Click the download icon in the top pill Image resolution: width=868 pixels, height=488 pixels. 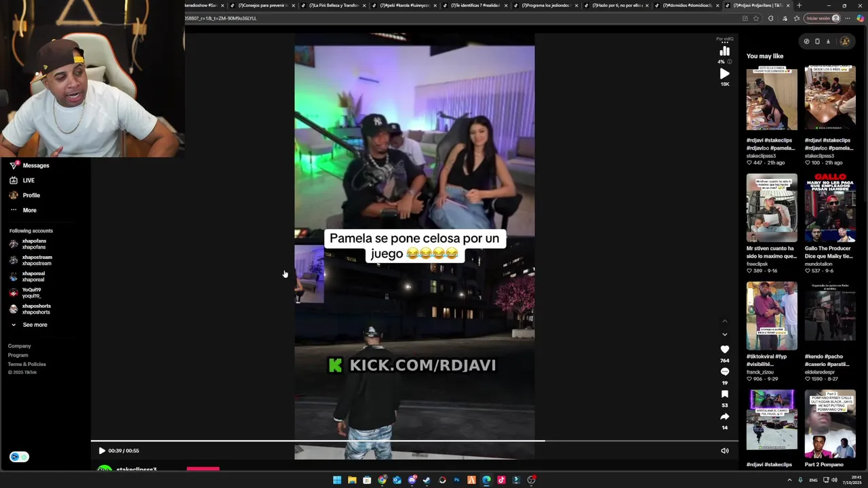point(828,41)
